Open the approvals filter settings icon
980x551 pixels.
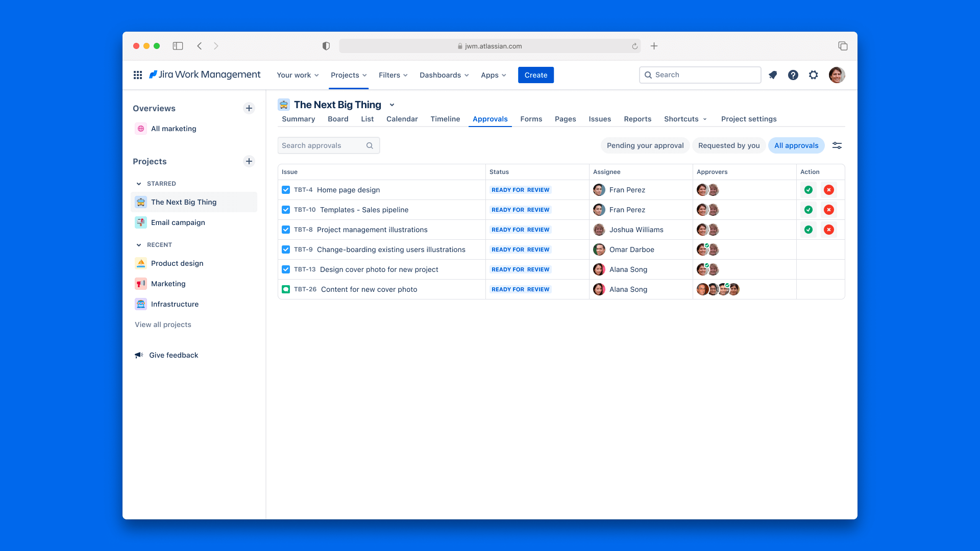point(837,145)
